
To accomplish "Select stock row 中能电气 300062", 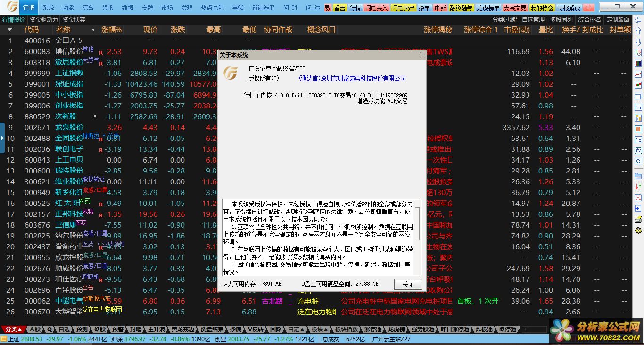I will coord(316,301).
